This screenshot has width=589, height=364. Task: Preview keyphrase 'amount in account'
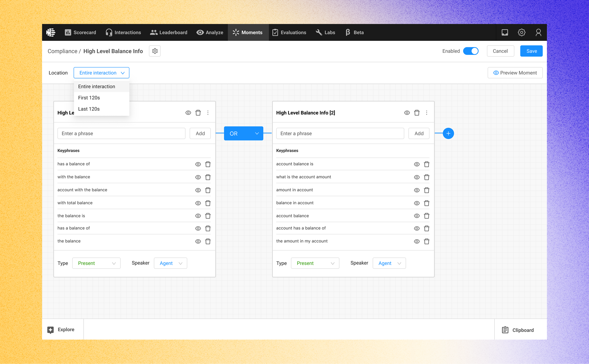417,190
